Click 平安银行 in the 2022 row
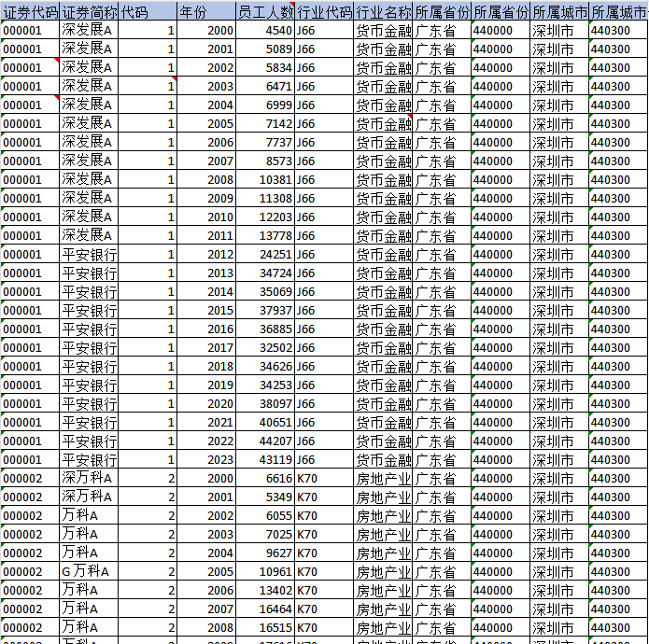 89,441
